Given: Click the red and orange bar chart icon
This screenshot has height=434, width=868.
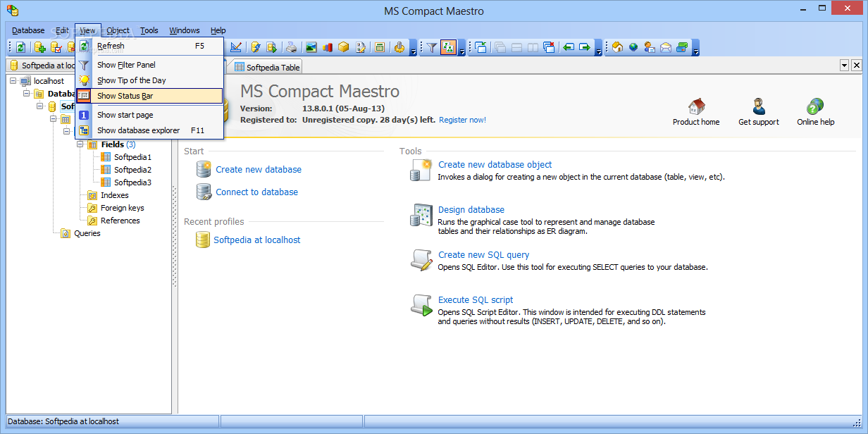Looking at the screenshot, I should (x=328, y=47).
